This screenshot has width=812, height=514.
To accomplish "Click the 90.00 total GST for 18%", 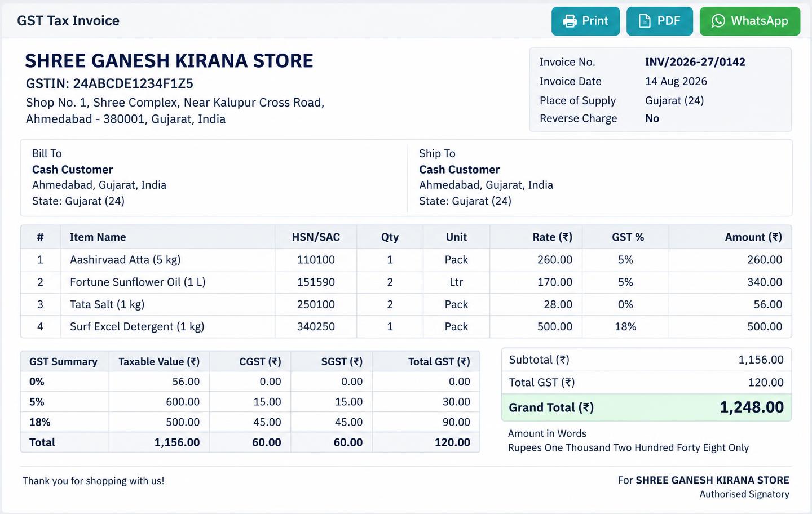I will (456, 422).
